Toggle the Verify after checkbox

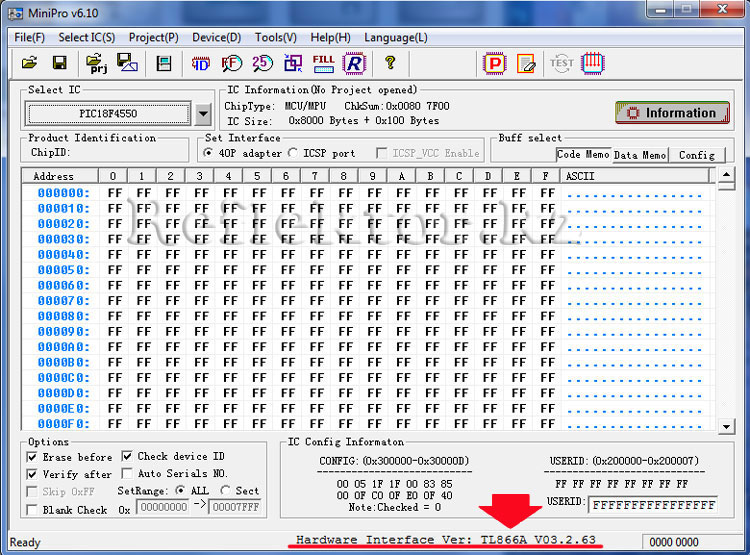coord(32,474)
